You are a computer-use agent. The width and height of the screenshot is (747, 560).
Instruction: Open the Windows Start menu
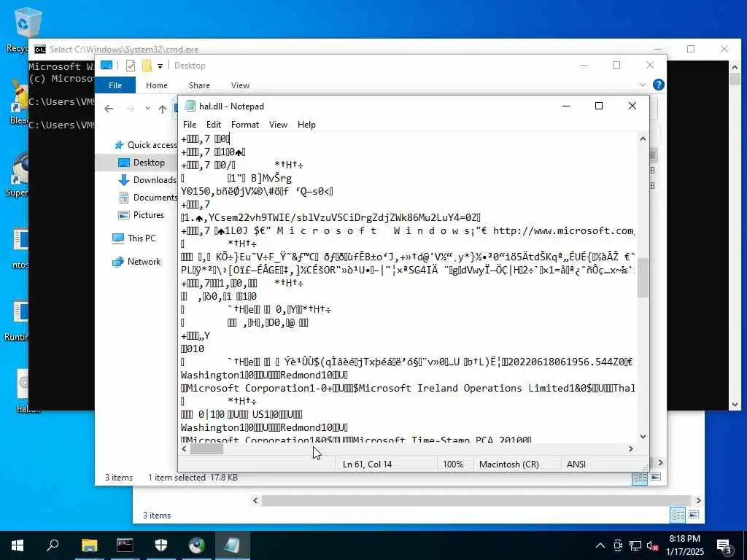(18, 545)
